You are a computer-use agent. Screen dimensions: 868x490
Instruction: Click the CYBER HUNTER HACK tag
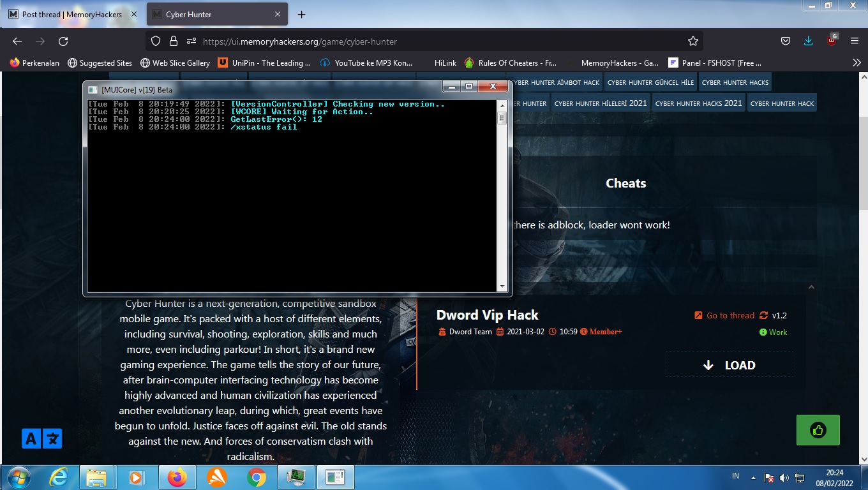click(x=782, y=103)
